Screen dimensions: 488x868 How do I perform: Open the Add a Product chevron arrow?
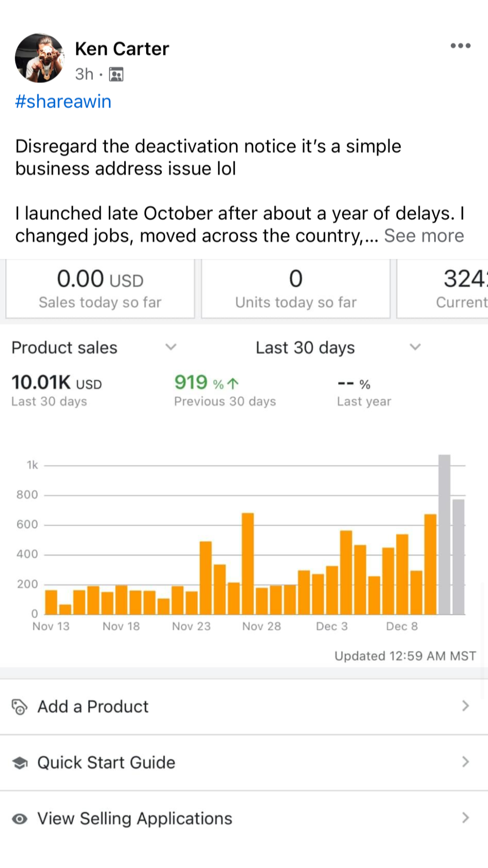pyautogui.click(x=466, y=706)
